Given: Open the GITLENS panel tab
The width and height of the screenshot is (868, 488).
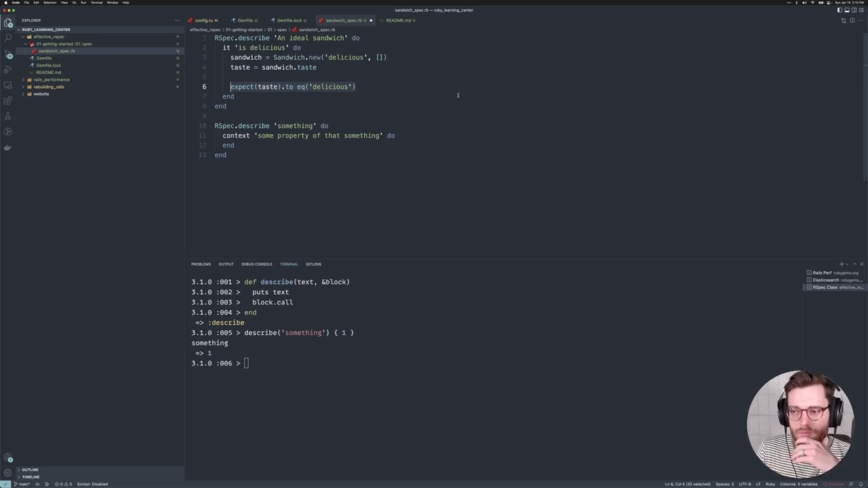Looking at the screenshot, I should (x=313, y=264).
